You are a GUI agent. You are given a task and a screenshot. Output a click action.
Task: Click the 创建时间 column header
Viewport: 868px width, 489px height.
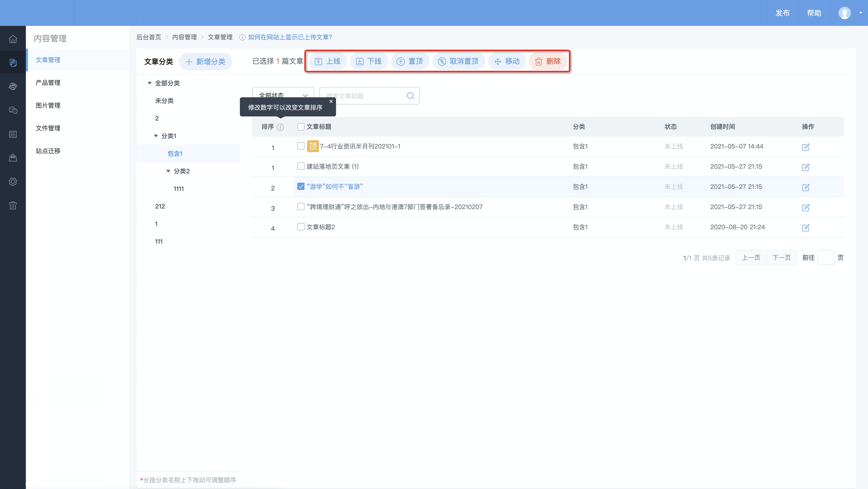(x=722, y=127)
